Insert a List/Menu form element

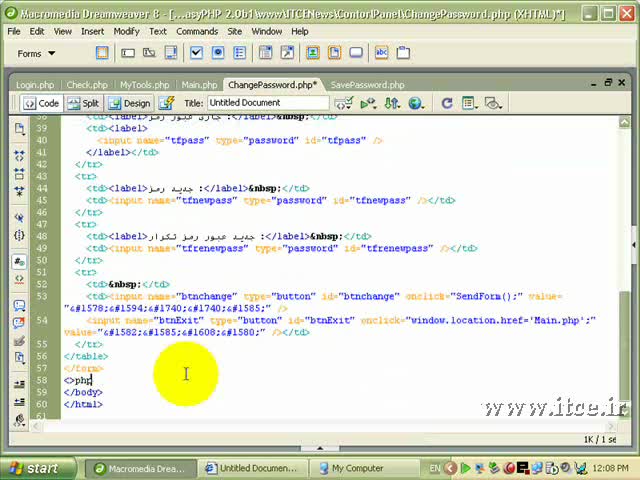(x=266, y=53)
